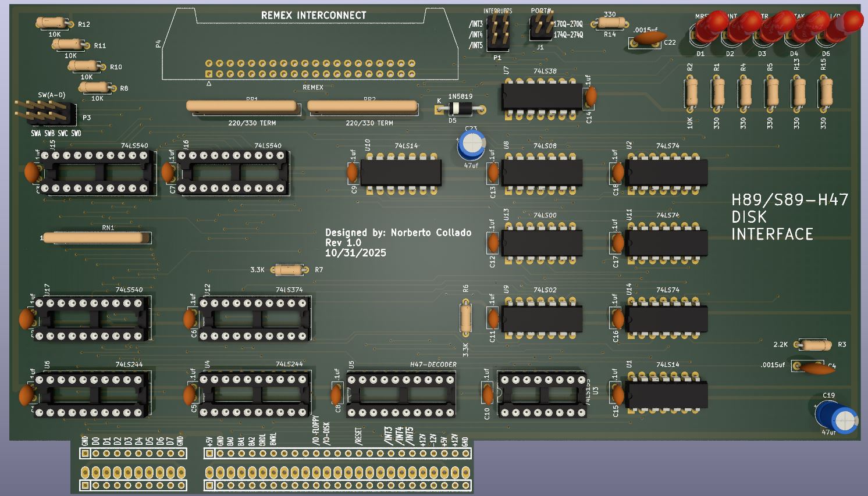Select the blue C19 47uf capacitor
Viewport: 868px width, 496px height.
coord(836,415)
